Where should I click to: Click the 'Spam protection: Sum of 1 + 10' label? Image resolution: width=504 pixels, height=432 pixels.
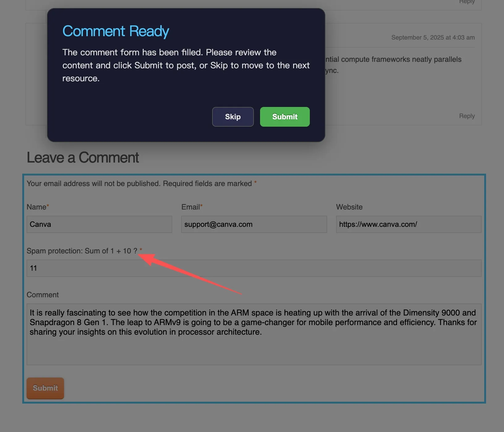point(82,251)
